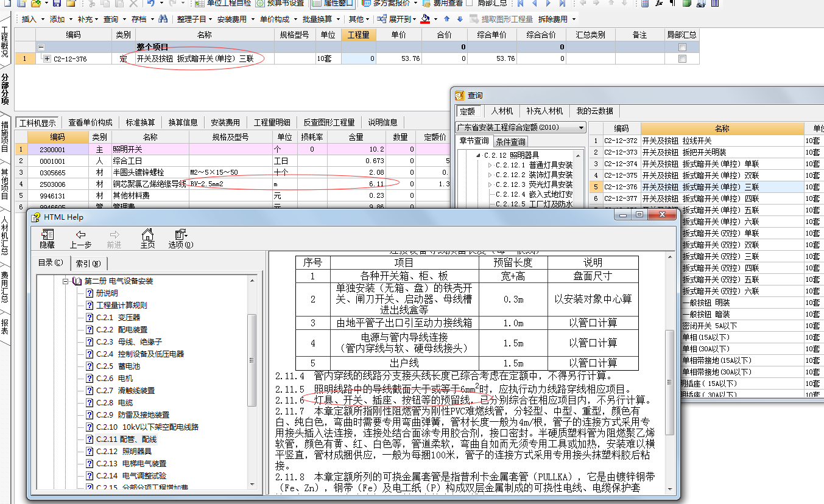
Task: Expand the C2-12-376 row plus sign
Action: (x=47, y=59)
